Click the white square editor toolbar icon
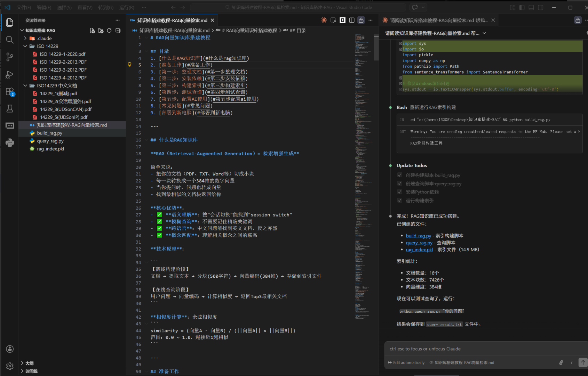This screenshot has height=376, width=588. (x=343, y=20)
